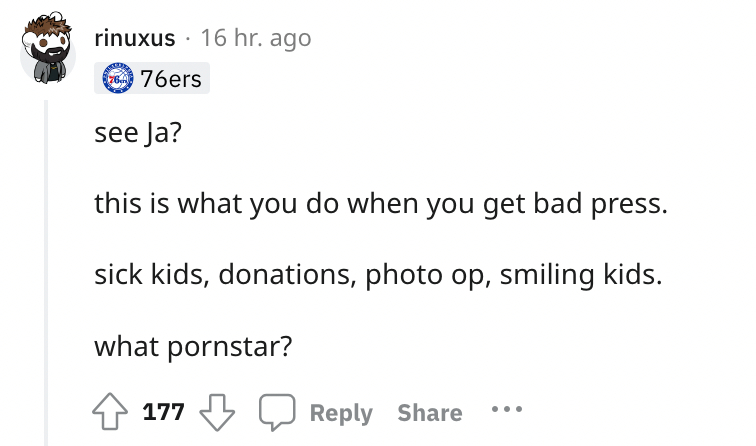
Task: Click the Reply text label
Action: coord(340,412)
